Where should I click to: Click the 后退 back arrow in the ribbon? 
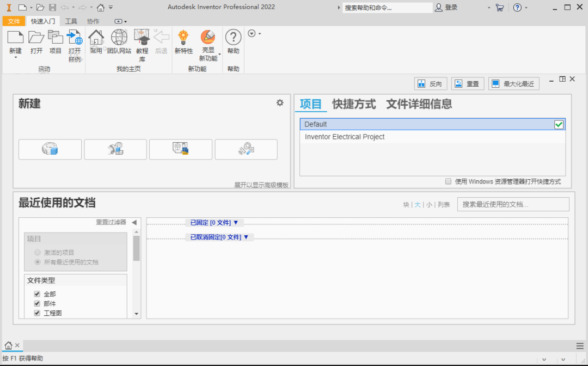pyautogui.click(x=161, y=37)
